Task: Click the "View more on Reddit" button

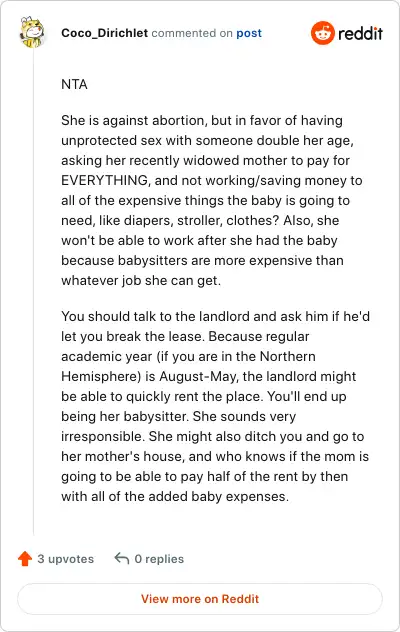Action: click(x=200, y=599)
